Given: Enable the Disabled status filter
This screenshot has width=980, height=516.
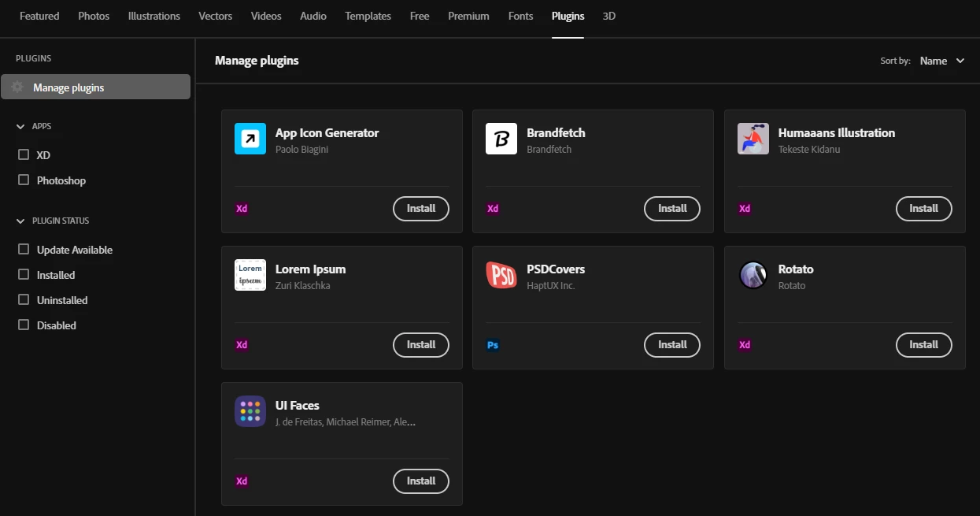Looking at the screenshot, I should 24,325.
